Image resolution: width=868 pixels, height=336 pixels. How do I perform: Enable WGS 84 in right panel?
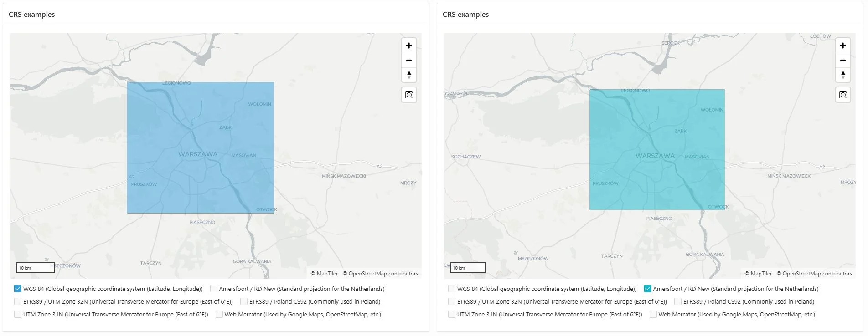pyautogui.click(x=452, y=289)
